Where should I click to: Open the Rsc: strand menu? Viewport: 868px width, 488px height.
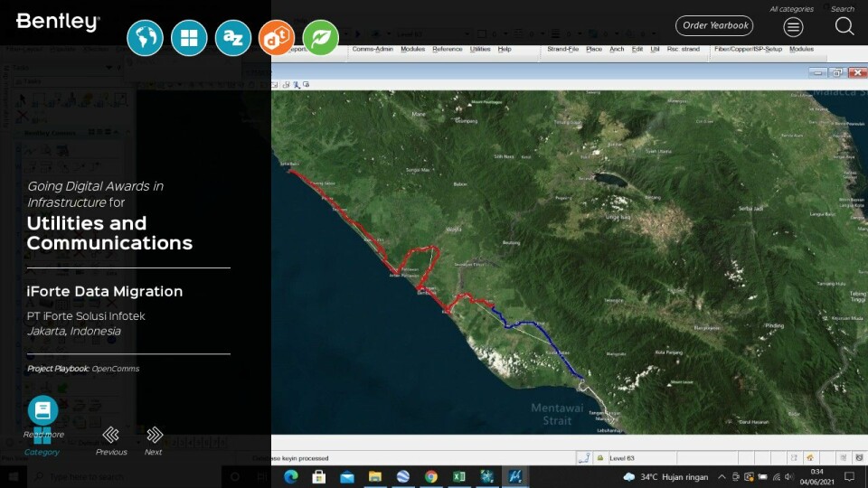point(684,49)
